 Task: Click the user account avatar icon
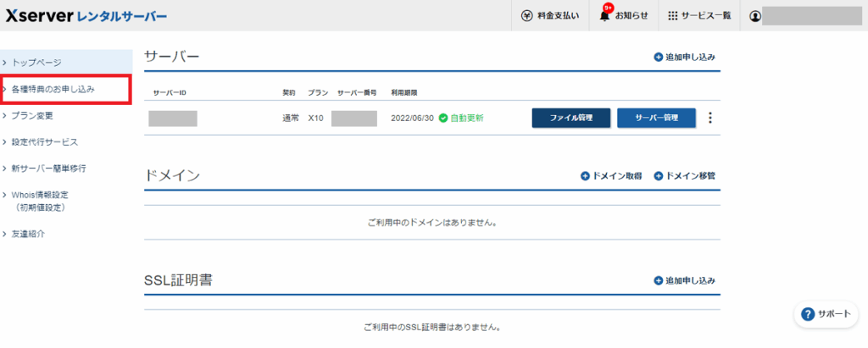(755, 16)
